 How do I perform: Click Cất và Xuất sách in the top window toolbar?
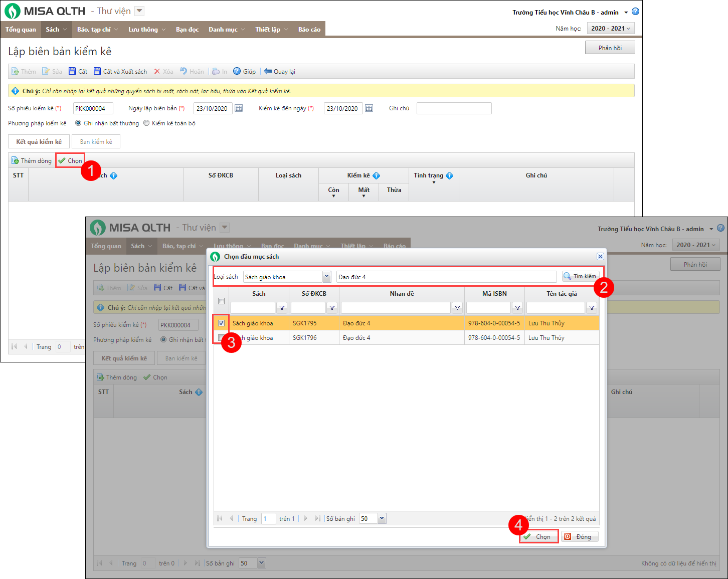point(120,71)
